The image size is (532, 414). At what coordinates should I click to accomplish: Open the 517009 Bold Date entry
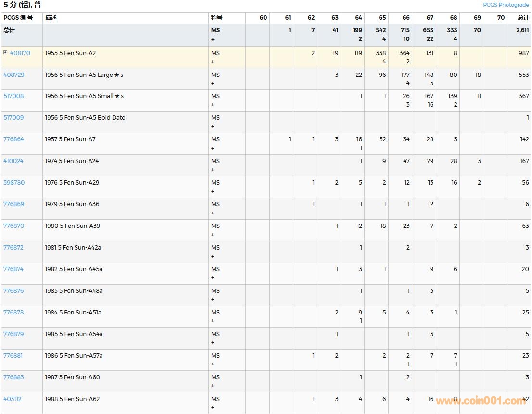click(13, 118)
